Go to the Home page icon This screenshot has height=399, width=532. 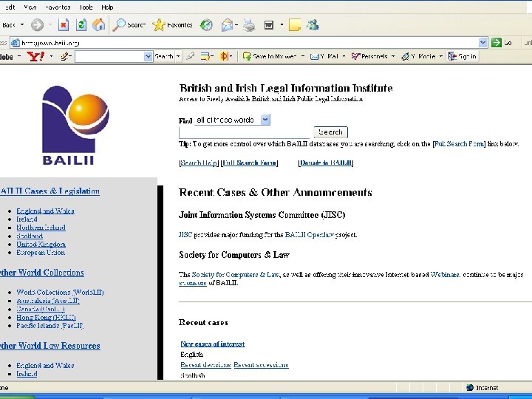[99, 25]
